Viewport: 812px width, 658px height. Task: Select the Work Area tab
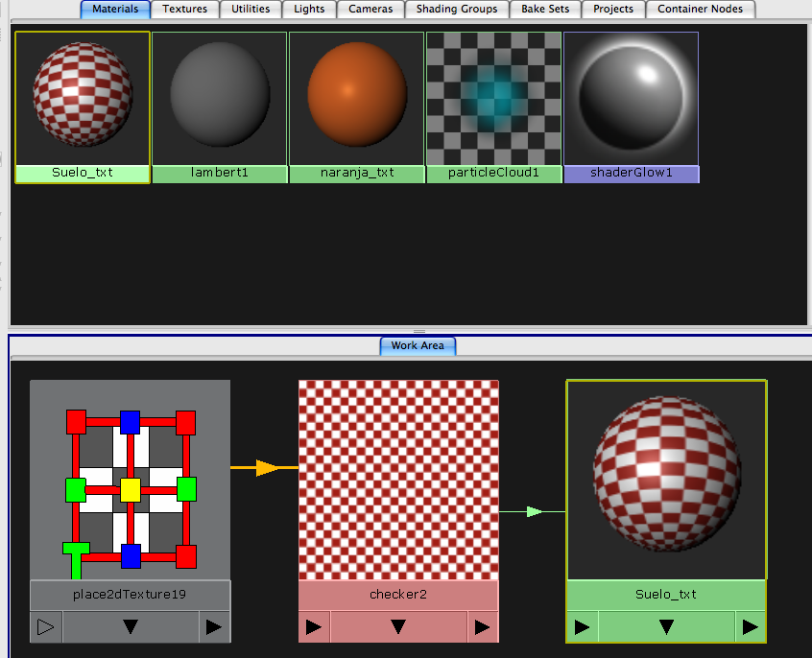(x=418, y=345)
